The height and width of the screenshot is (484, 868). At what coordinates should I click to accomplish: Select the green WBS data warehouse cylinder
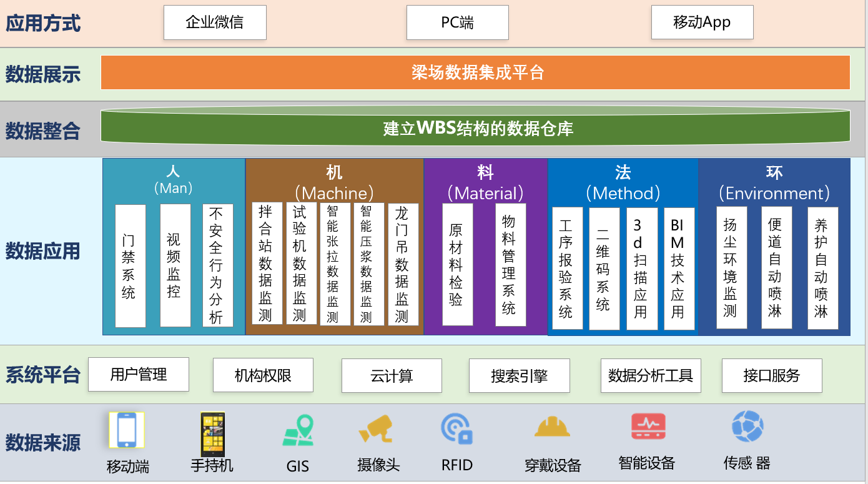(x=475, y=128)
